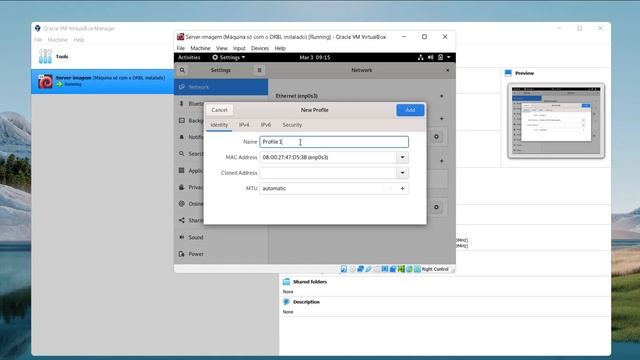Select Network in Settings sidebar
Image resolution: width=640 pixels, height=360 pixels.
(x=221, y=87)
